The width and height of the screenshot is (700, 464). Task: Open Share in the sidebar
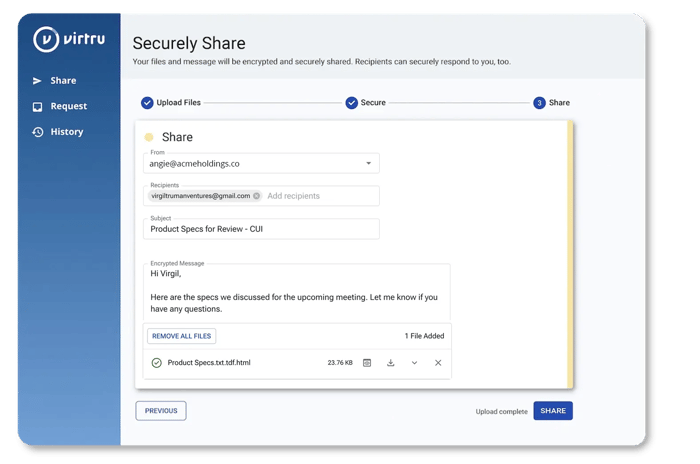[x=63, y=81]
